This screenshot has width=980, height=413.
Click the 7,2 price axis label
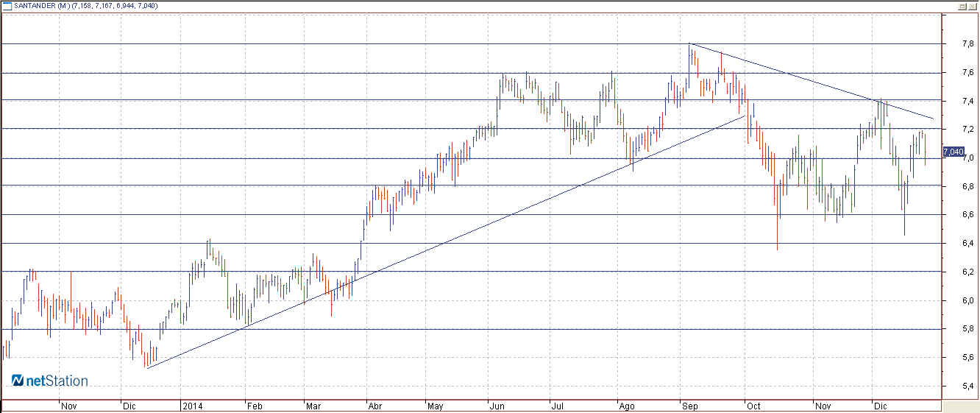click(x=968, y=130)
